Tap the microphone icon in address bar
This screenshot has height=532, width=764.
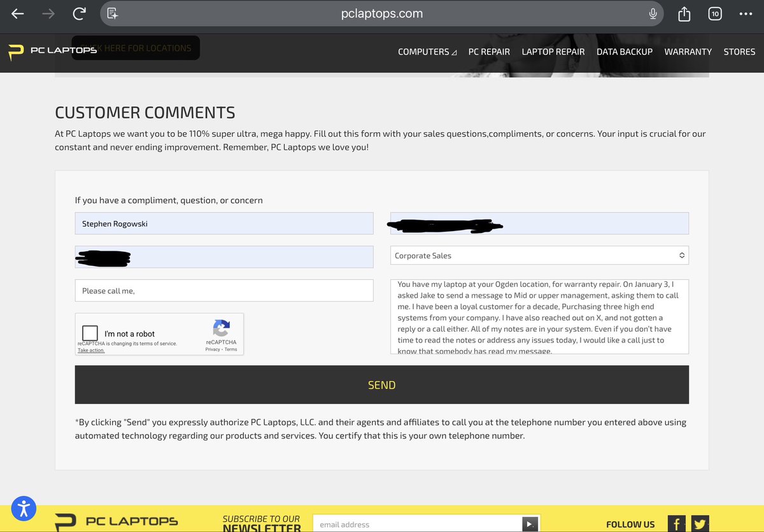point(653,13)
